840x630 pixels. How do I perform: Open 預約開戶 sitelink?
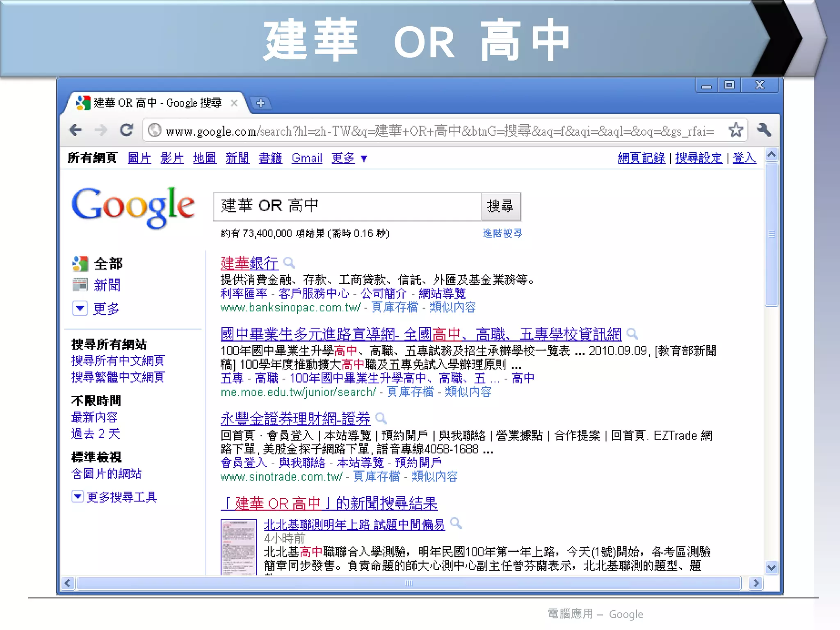tap(418, 463)
